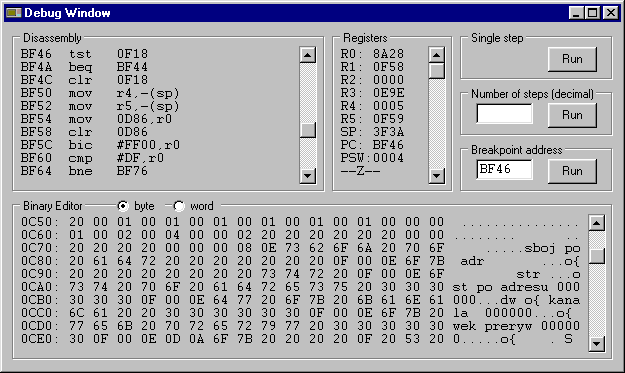Select disassembly line BF52 mov r5,-(sp)
Viewport: 625px width, 373px height.
click(100, 106)
